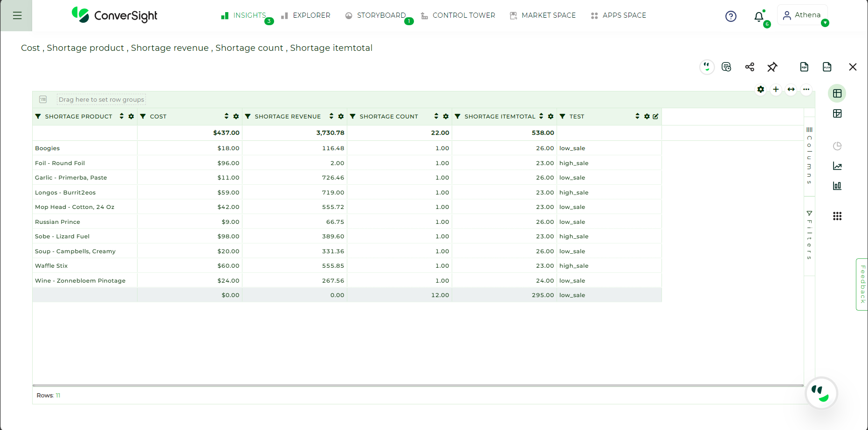Toggle sort on Test column
Screen dimensions: 868x430
637,116
